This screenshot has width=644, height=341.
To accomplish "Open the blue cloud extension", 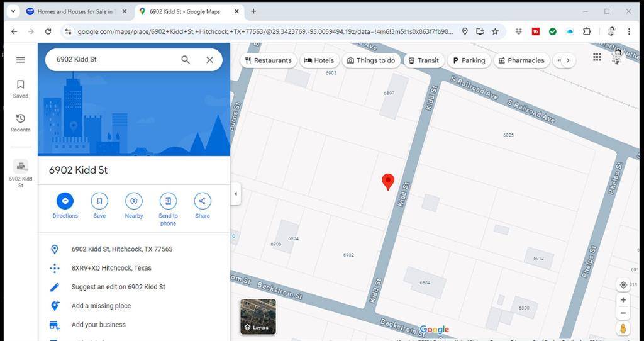I will click(x=570, y=31).
